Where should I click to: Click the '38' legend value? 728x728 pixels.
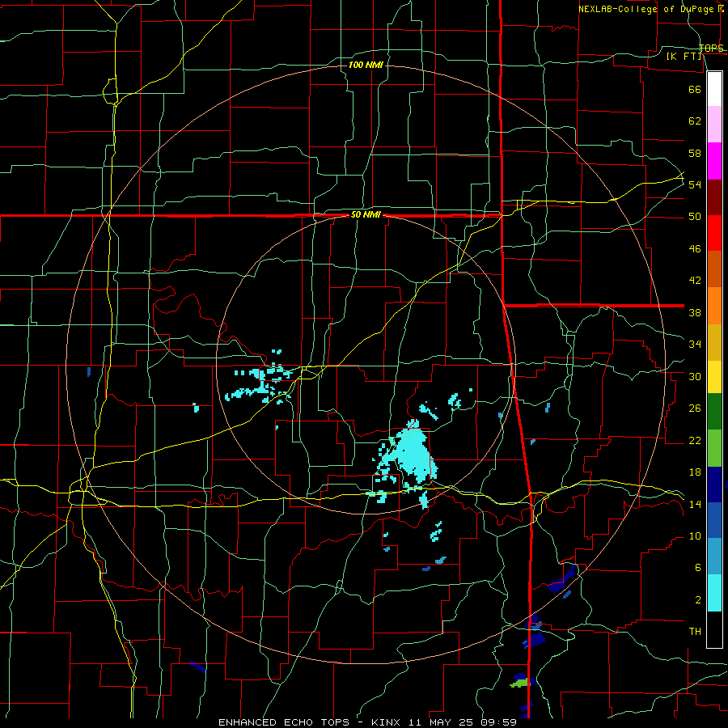[x=695, y=312]
